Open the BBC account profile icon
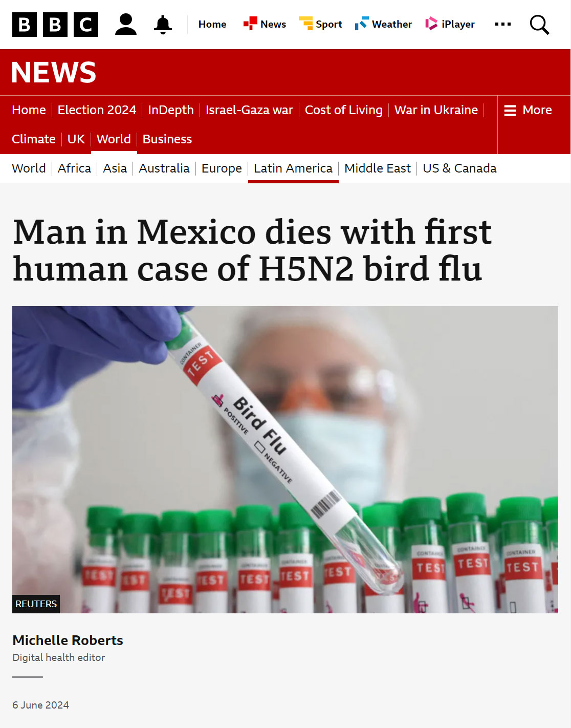The image size is (571, 728). coord(126,24)
